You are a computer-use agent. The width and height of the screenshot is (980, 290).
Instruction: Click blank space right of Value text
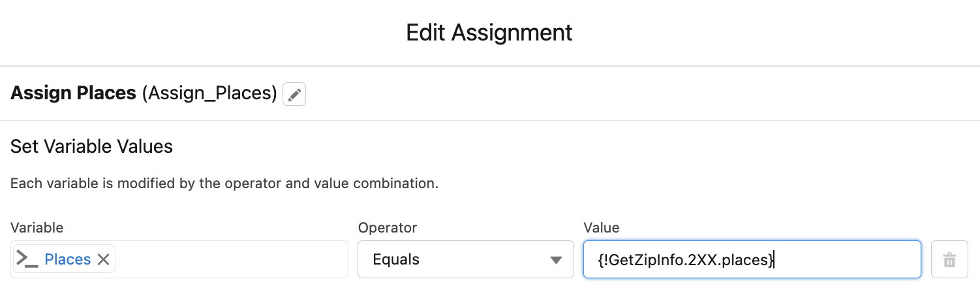[848, 260]
